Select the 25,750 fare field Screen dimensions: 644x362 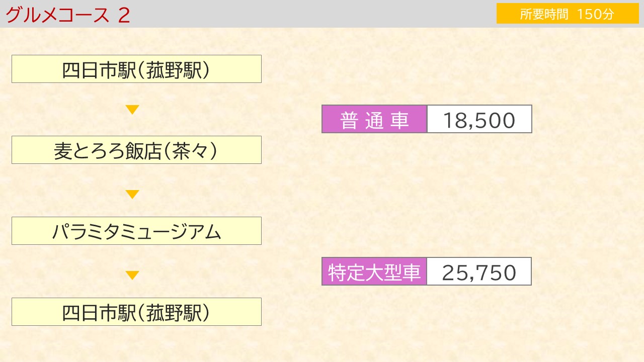(x=479, y=271)
